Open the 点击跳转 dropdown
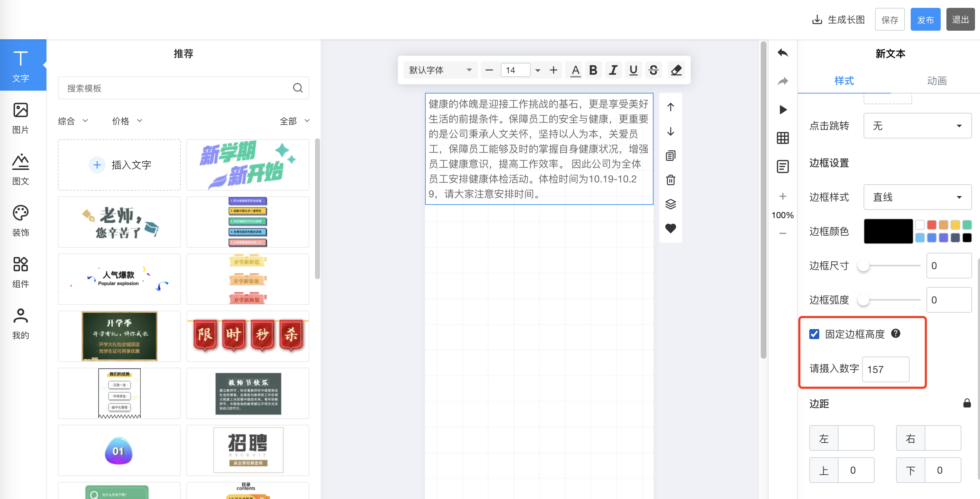This screenshot has height=499, width=980. (917, 126)
